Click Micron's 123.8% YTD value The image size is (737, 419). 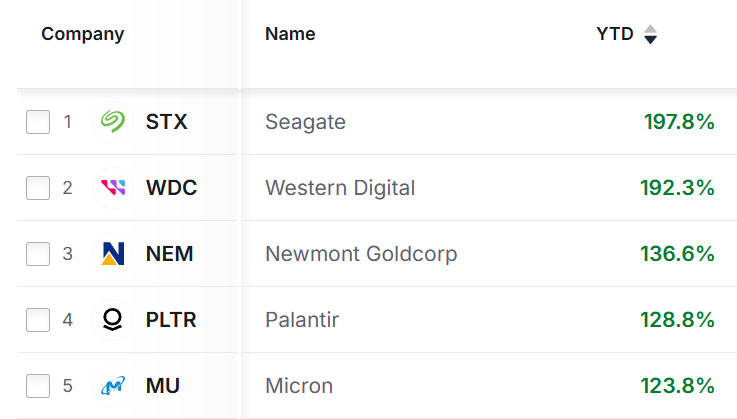(677, 386)
